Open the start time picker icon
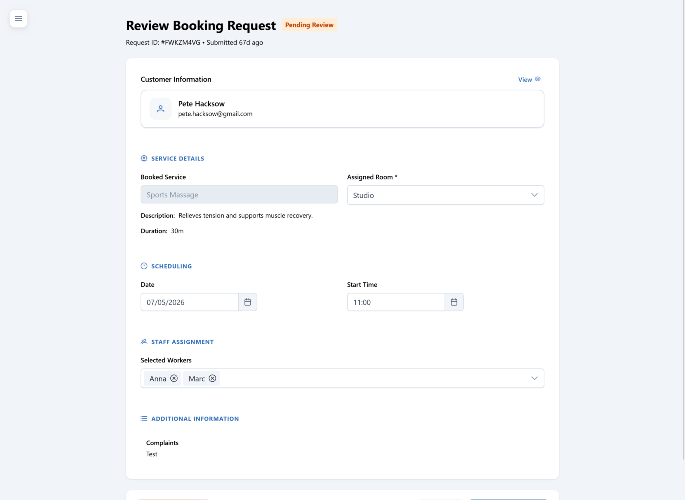The image size is (685, 500). click(454, 302)
